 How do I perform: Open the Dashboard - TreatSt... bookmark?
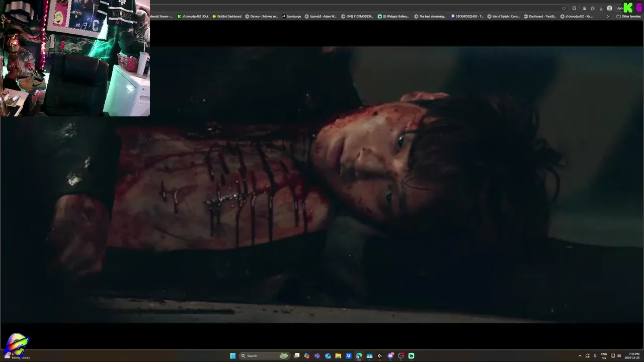(x=540, y=16)
